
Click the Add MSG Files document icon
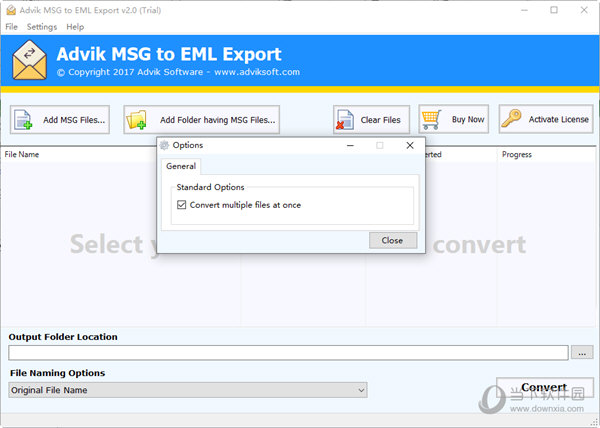coord(23,120)
